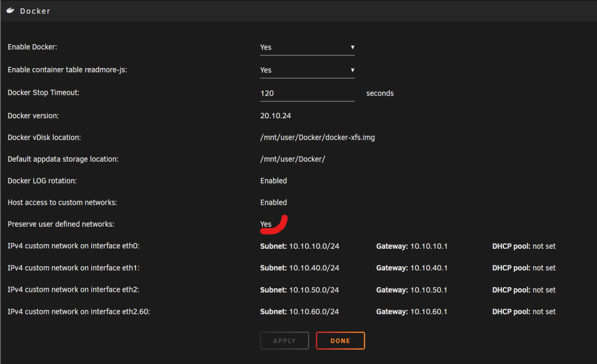Image resolution: width=597 pixels, height=364 pixels.
Task: Click the IPv4 custom network on interface eth0 label
Action: 73,246
